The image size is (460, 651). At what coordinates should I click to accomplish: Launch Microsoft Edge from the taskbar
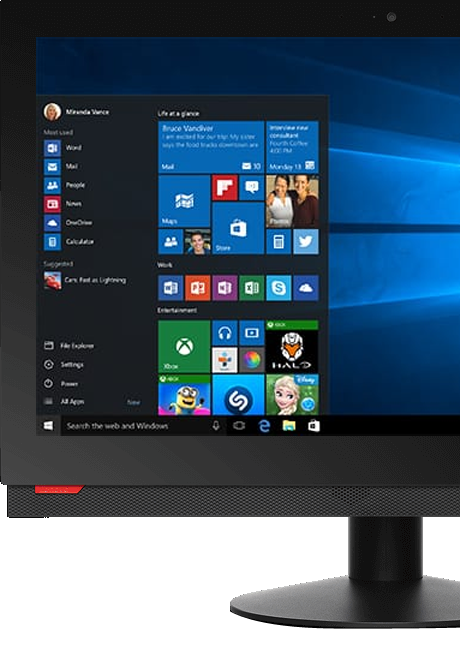[264, 426]
